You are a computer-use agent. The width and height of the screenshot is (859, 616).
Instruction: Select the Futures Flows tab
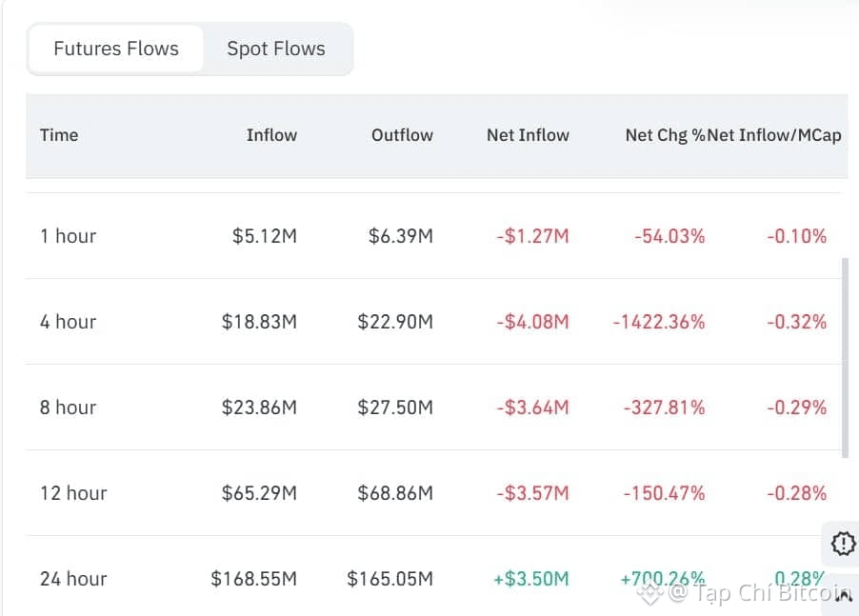(x=116, y=49)
